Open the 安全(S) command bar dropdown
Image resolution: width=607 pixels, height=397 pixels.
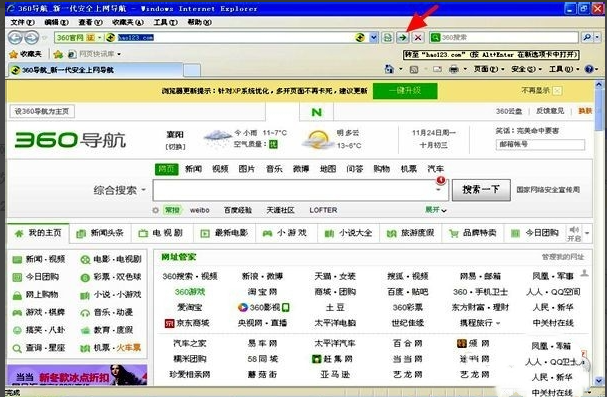[x=526, y=69]
